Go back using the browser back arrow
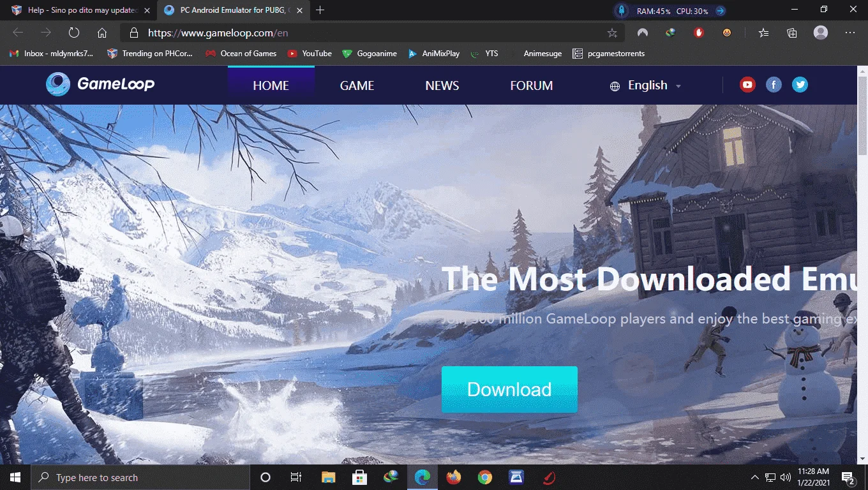The image size is (868, 490). click(18, 33)
